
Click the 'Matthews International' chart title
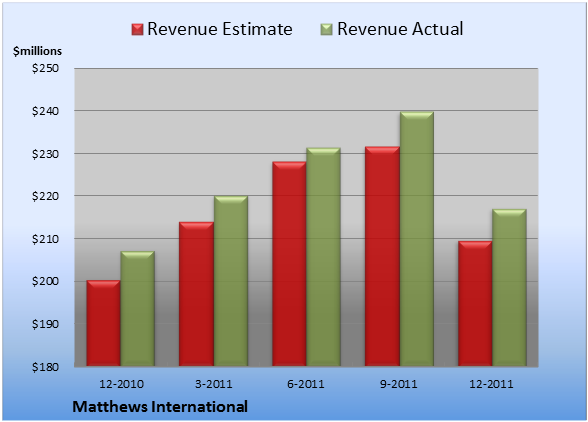click(x=160, y=407)
